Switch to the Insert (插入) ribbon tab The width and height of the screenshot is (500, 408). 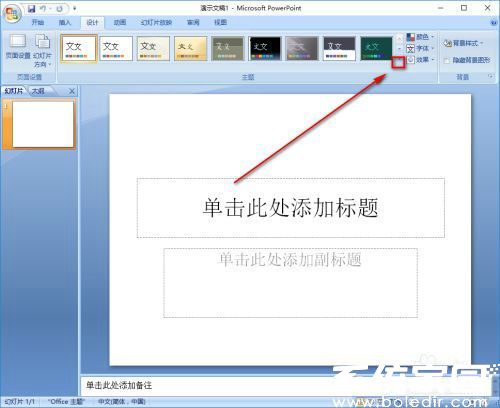click(65, 23)
